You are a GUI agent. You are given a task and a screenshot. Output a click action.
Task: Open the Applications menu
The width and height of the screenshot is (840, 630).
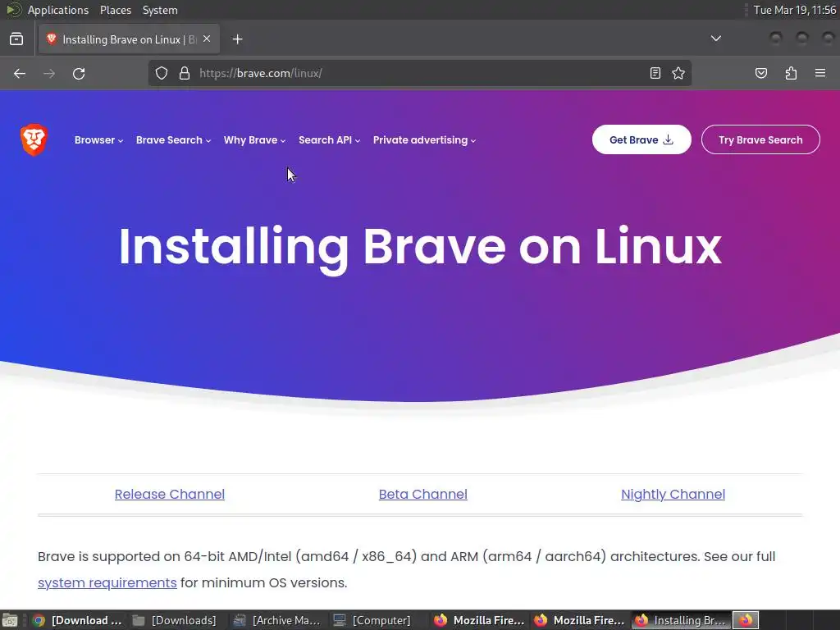tap(58, 10)
